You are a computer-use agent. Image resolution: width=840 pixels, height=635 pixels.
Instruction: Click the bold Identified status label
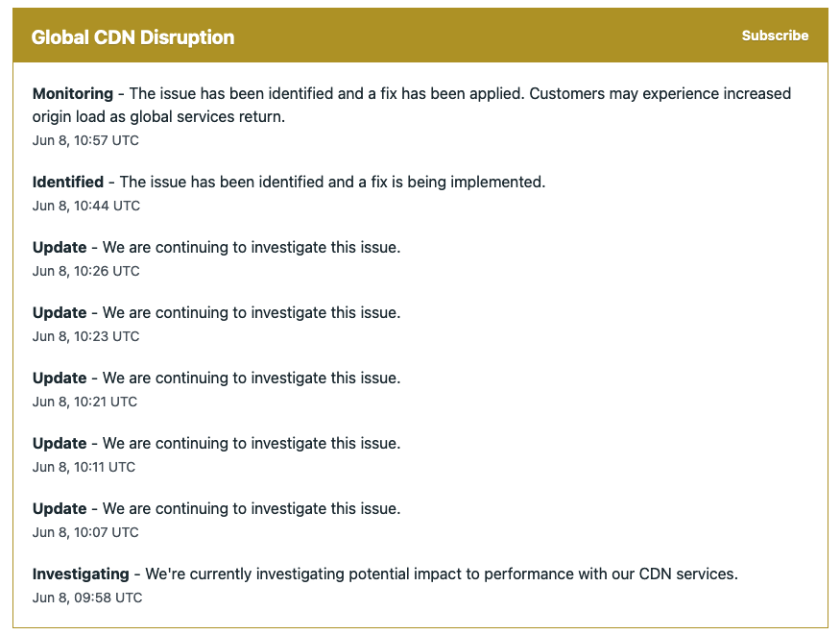point(68,182)
